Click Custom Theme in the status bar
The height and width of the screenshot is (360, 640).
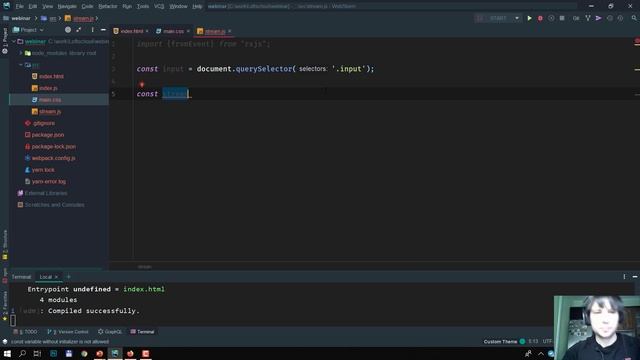click(x=500, y=342)
